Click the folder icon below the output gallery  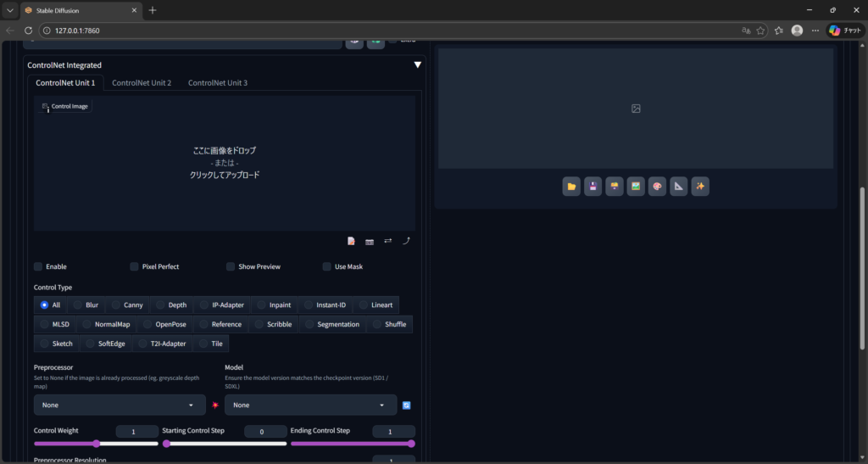571,187
